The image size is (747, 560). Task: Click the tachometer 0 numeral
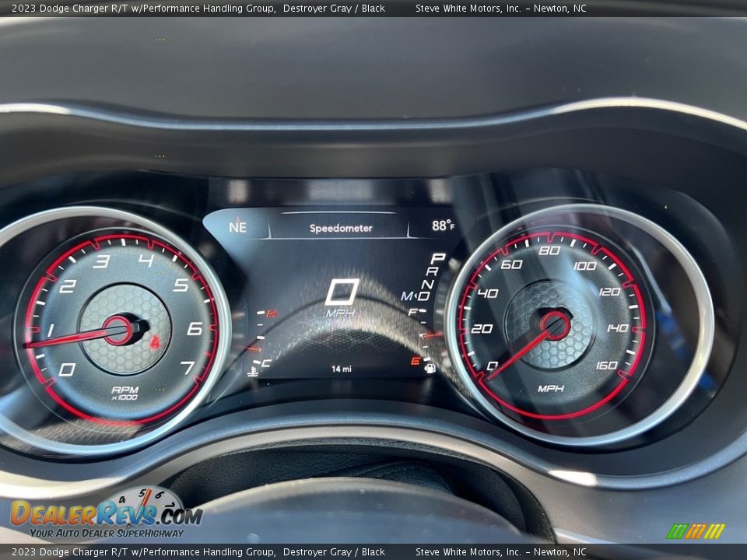tap(67, 369)
